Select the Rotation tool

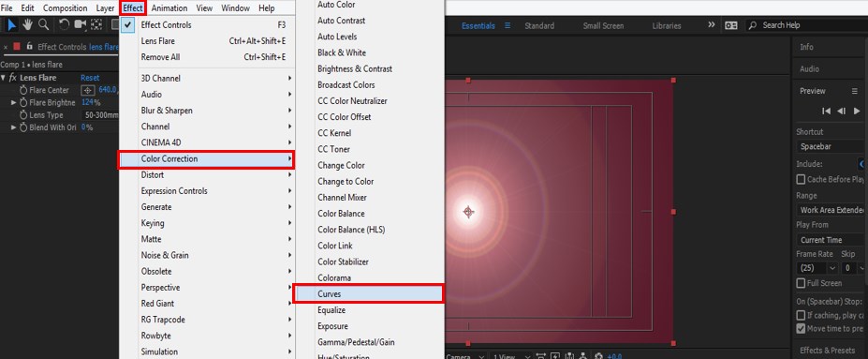65,25
